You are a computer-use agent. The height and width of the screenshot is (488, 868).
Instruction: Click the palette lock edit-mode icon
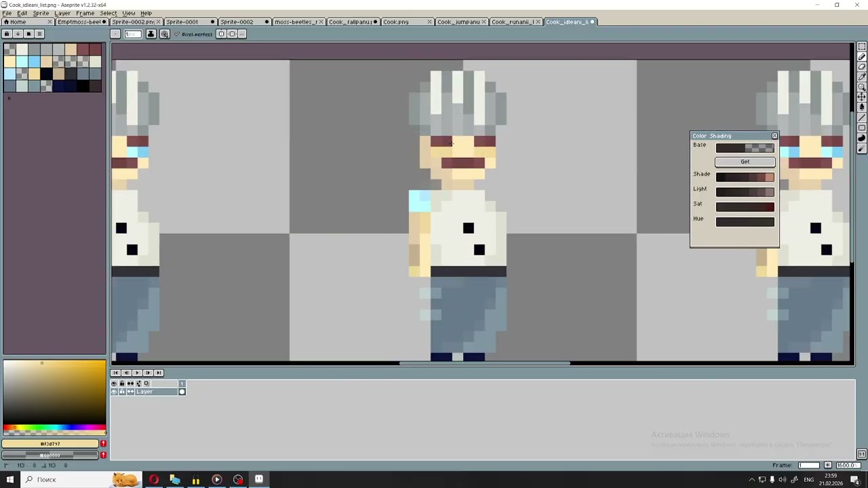pos(7,34)
